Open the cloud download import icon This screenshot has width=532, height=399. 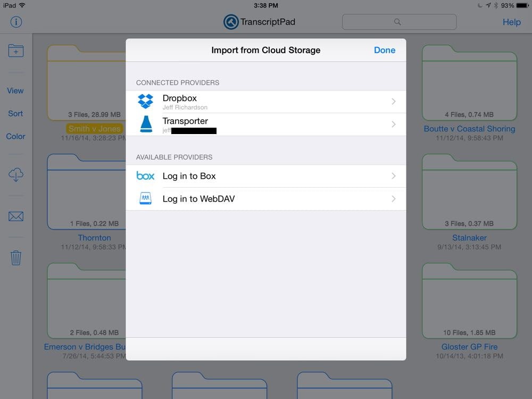point(16,174)
